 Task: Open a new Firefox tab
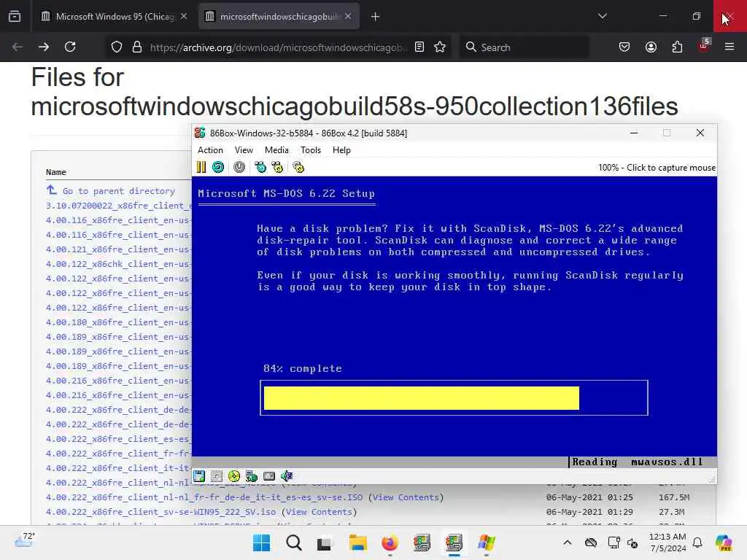pos(375,17)
